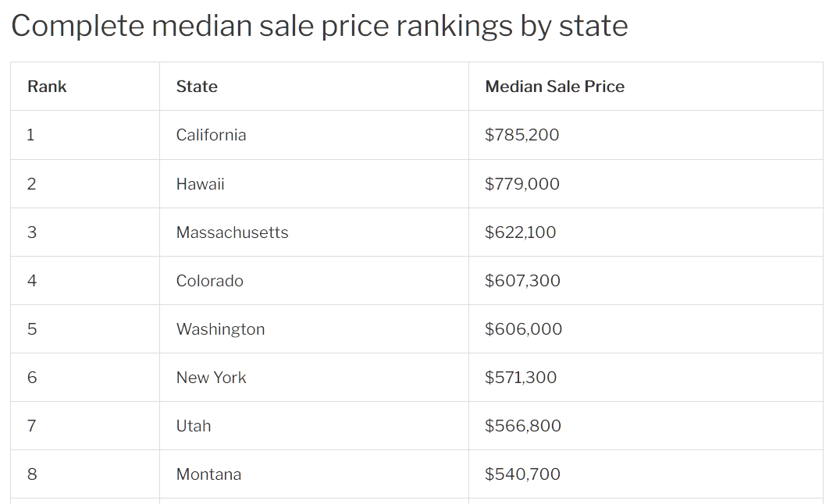This screenshot has height=504, width=833.
Task: Click the $622,100 price cell
Action: (x=520, y=232)
